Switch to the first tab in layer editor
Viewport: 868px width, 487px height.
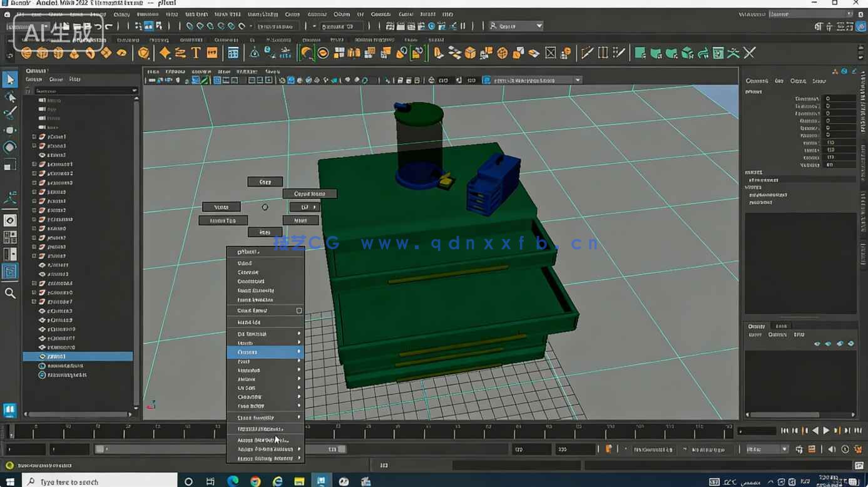[x=757, y=326]
